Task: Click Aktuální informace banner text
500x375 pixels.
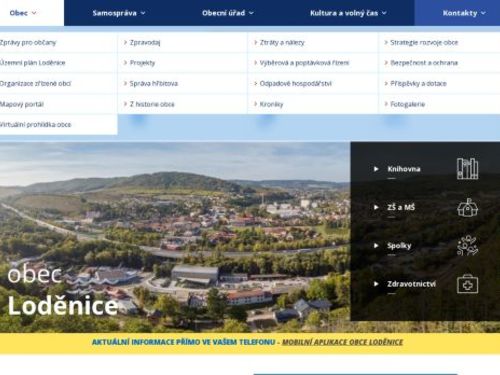Action: tap(183, 342)
